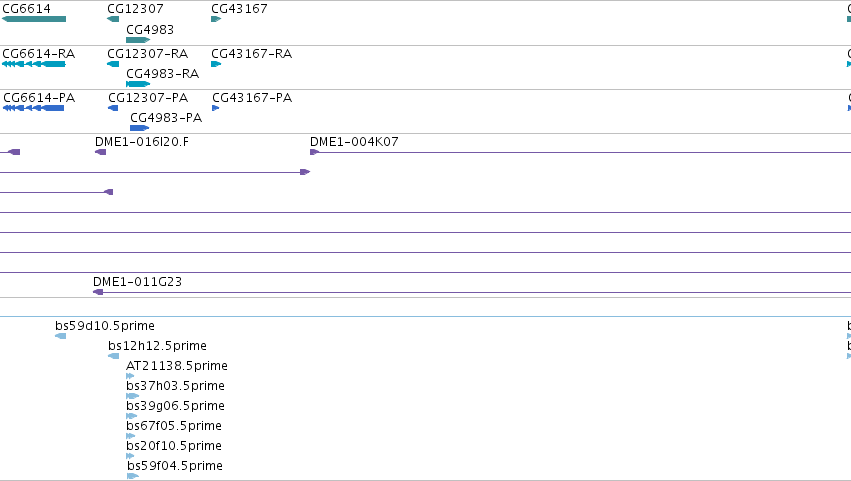Viewport: 851px width, 481px height.
Task: Click the CG4983 gene bar
Action: click(x=138, y=40)
